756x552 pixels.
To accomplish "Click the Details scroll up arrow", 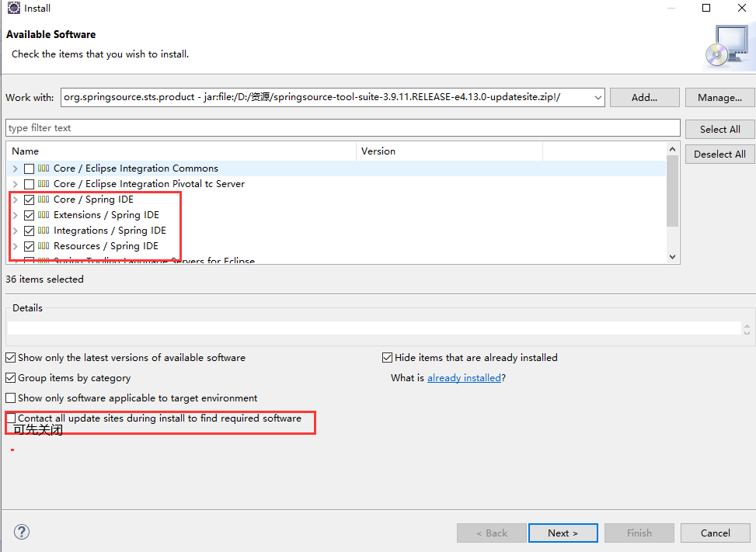I will [x=747, y=326].
